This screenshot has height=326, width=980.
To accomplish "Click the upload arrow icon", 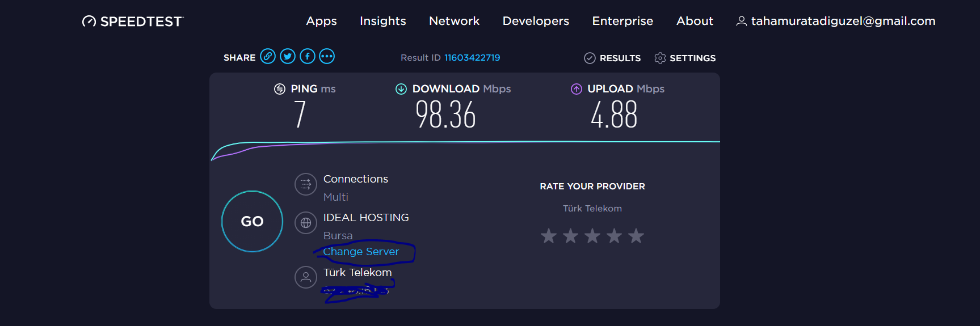I will (x=577, y=89).
